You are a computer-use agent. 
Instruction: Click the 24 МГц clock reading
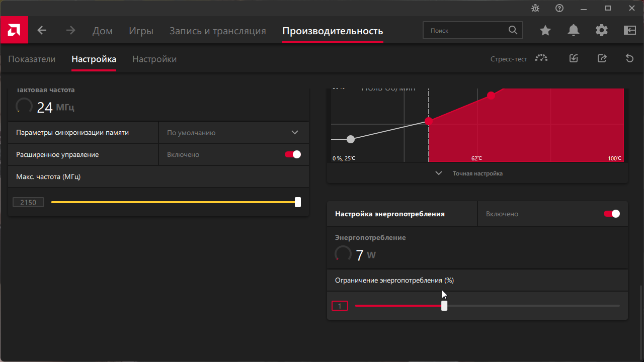[55, 107]
